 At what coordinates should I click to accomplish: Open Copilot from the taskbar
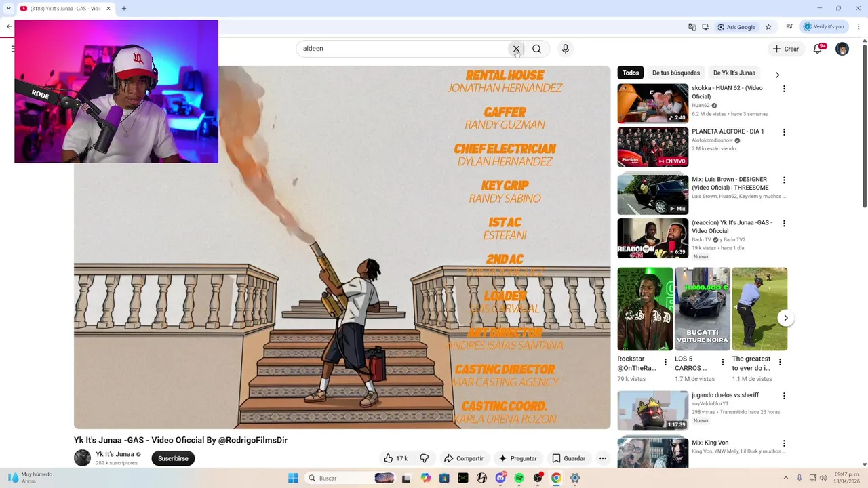coord(425,478)
